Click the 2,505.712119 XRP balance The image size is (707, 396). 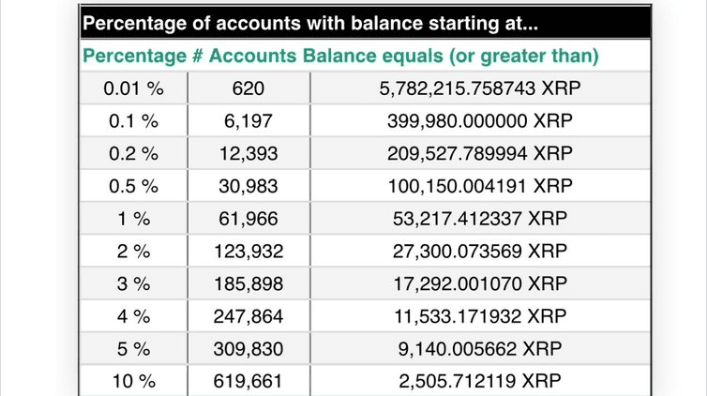coord(480,381)
